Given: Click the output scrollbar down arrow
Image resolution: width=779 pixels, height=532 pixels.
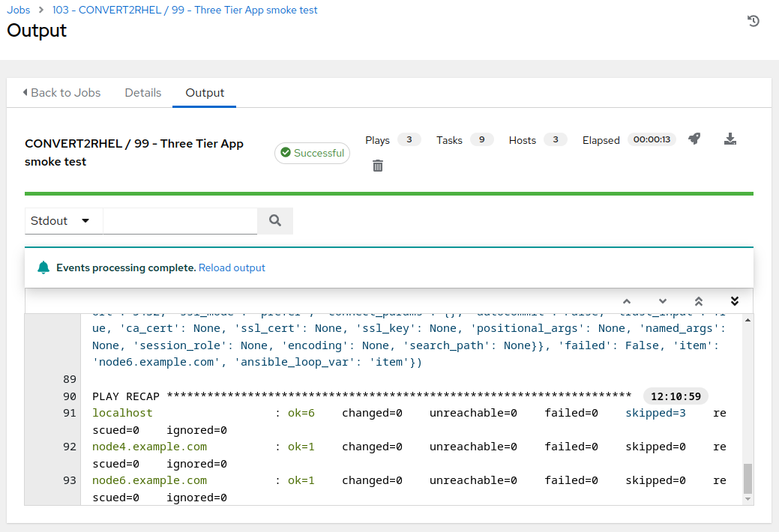Looking at the screenshot, I should pos(748,499).
